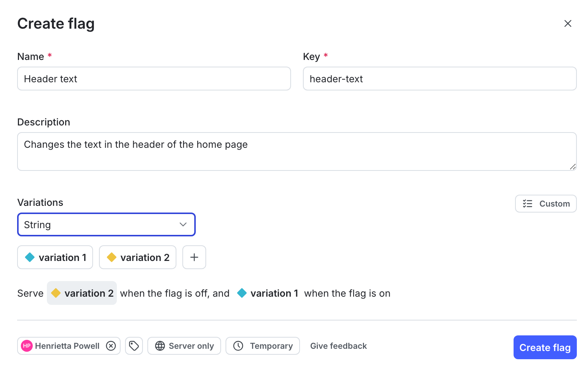This screenshot has height=370, width=588.
Task: Add a new variation with the plus icon
Action: click(x=194, y=257)
